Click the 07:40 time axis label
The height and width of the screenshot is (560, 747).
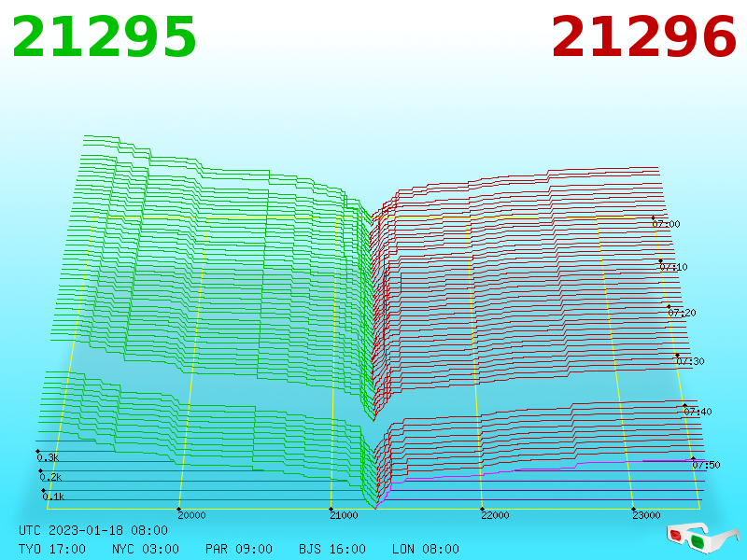coord(698,412)
